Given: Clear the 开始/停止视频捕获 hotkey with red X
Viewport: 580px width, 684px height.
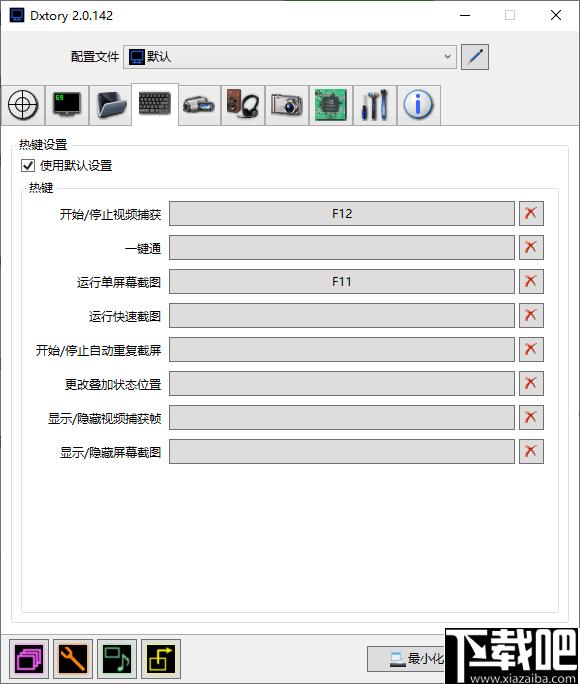Looking at the screenshot, I should 531,213.
